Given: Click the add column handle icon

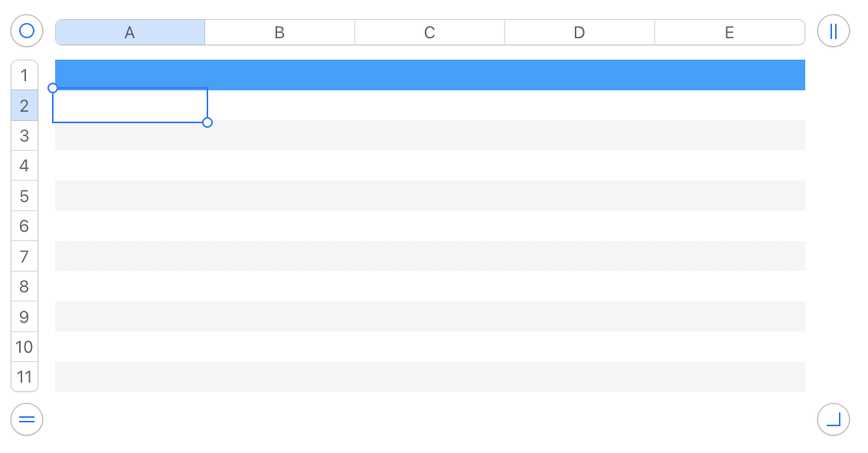Looking at the screenshot, I should pos(834,31).
